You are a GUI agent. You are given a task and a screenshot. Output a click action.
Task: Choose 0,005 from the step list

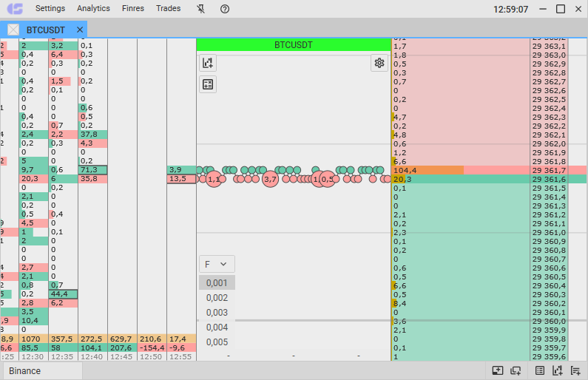point(217,342)
